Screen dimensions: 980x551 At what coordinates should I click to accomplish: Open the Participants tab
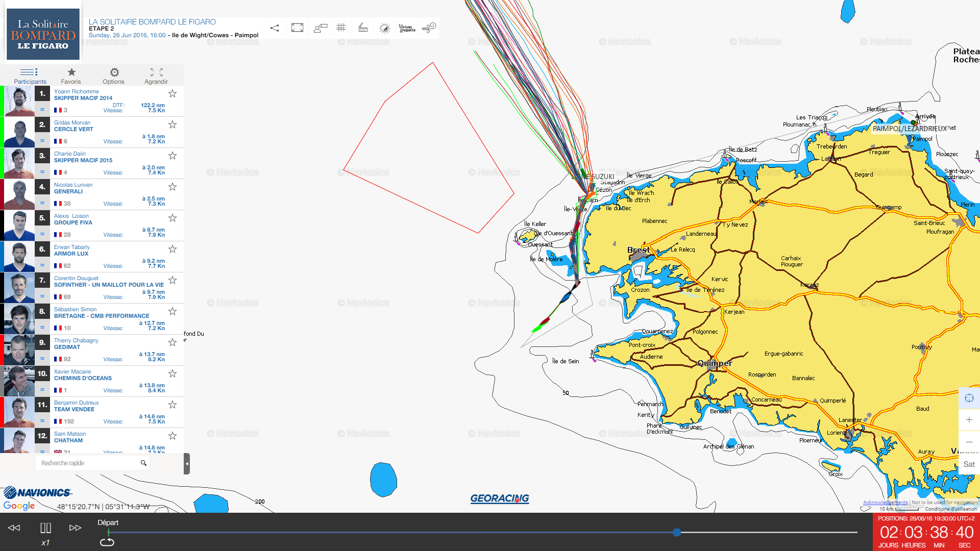click(30, 76)
